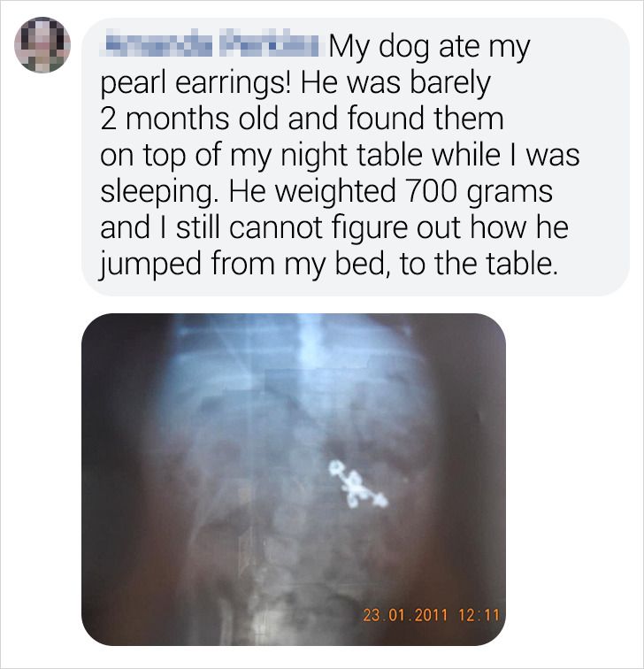Image resolution: width=644 pixels, height=669 pixels.
Task: Click the text "700 grams"
Action: pos(479,191)
